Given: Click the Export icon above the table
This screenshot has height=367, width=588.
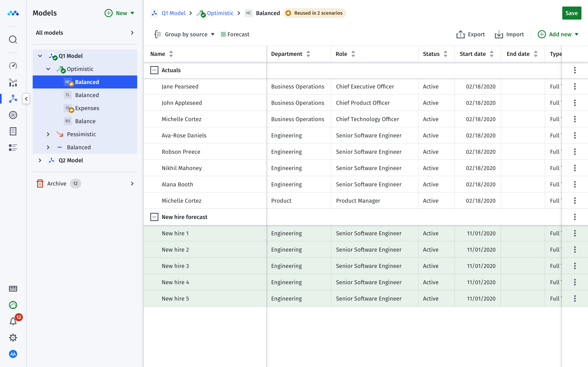Looking at the screenshot, I should [x=460, y=34].
